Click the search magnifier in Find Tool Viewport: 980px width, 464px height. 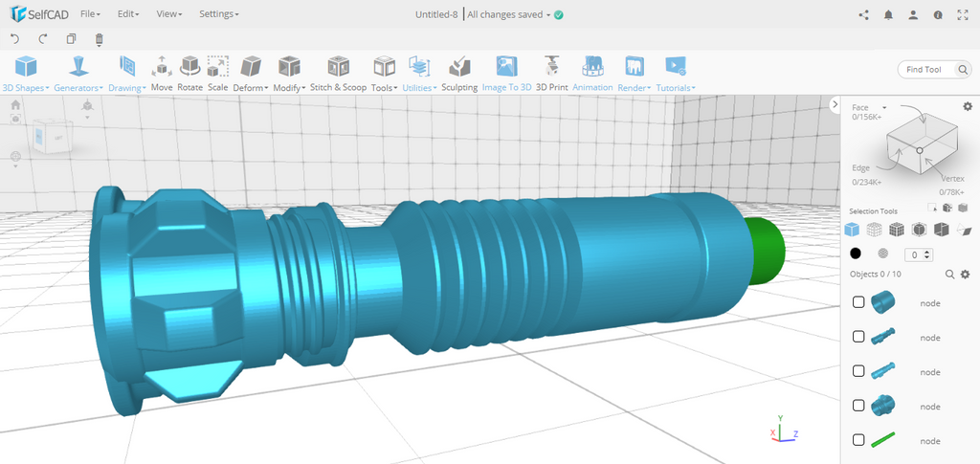pos(963,69)
